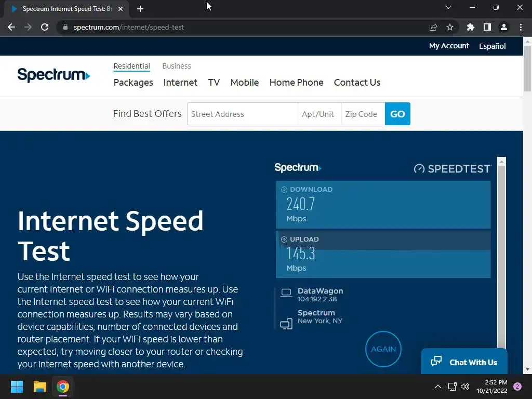Close the Spectrum Internet Speed Test tab
This screenshot has height=399, width=532.
tap(121, 9)
